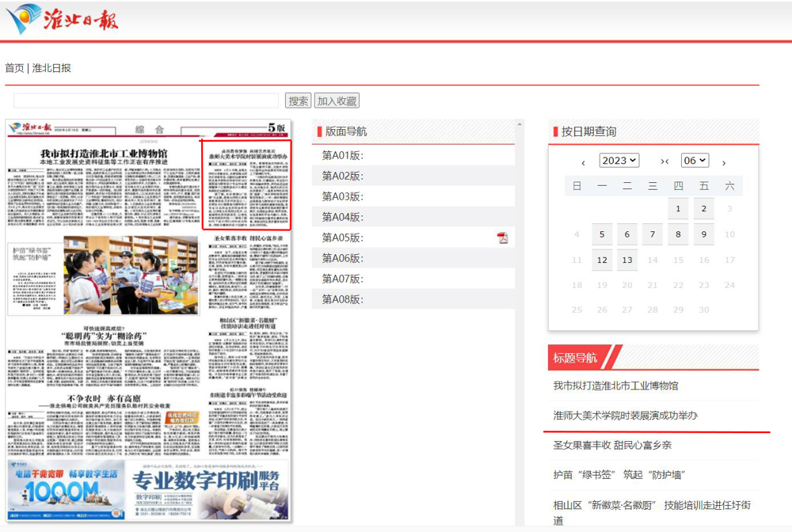Pick date 13 in the calendar

coord(627,260)
